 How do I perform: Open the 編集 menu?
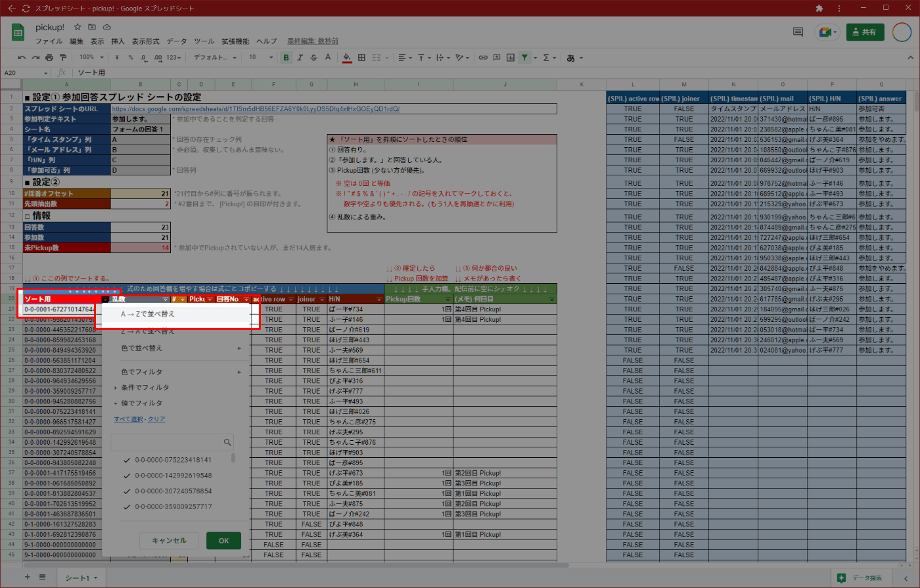click(77, 41)
